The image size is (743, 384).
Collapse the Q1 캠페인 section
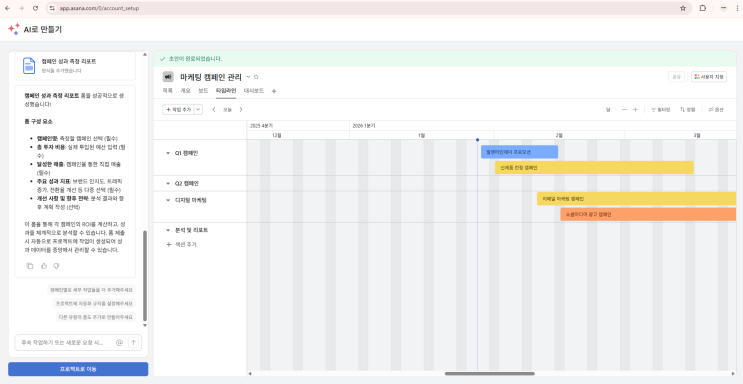click(168, 153)
